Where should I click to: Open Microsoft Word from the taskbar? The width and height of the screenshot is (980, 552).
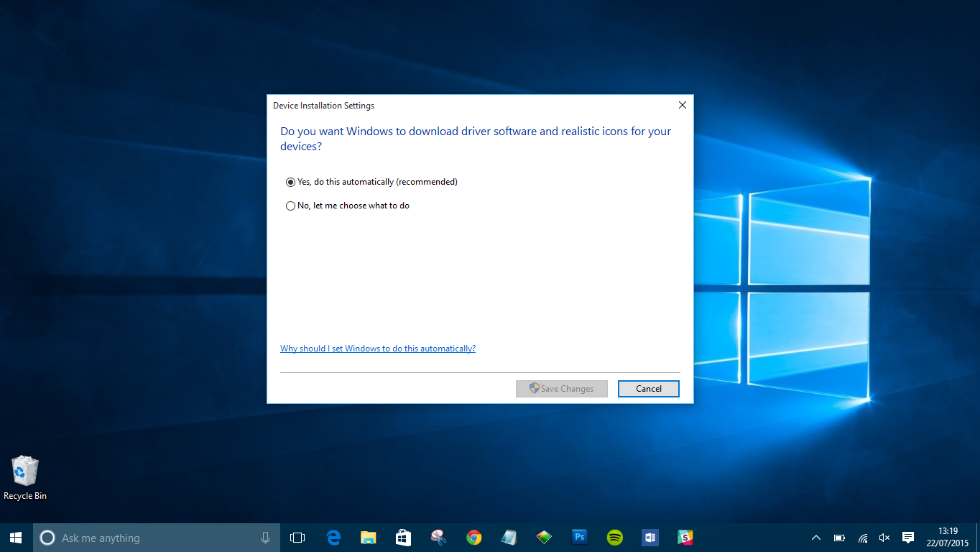[650, 537]
